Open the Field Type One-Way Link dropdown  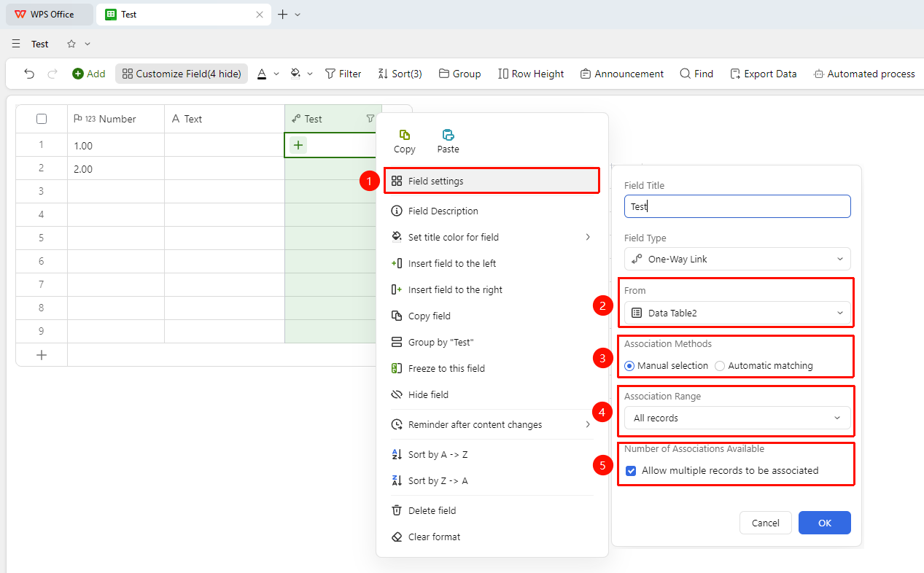[x=737, y=259]
